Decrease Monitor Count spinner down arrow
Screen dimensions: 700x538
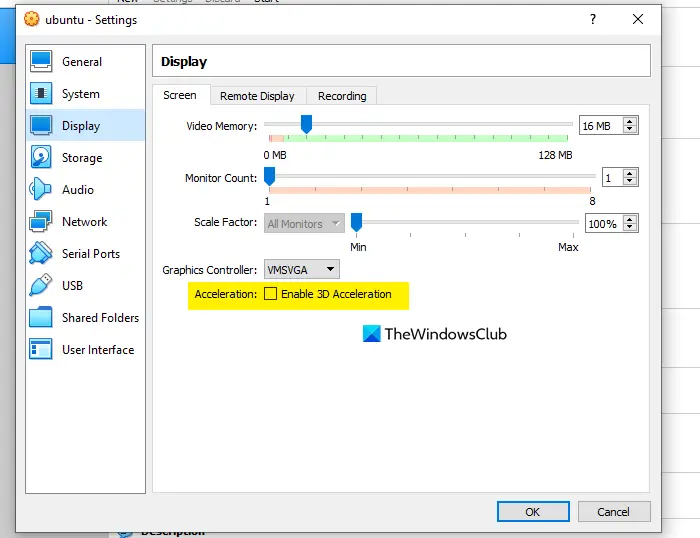coord(629,181)
